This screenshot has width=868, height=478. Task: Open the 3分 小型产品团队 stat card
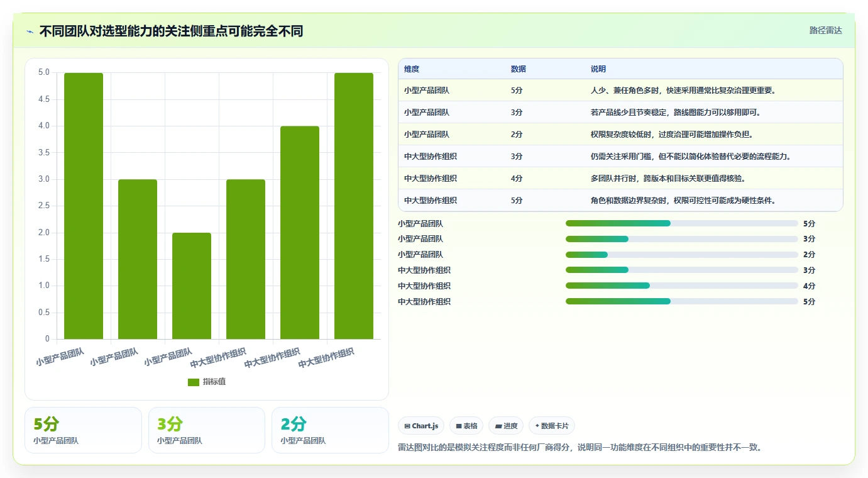coord(207,430)
